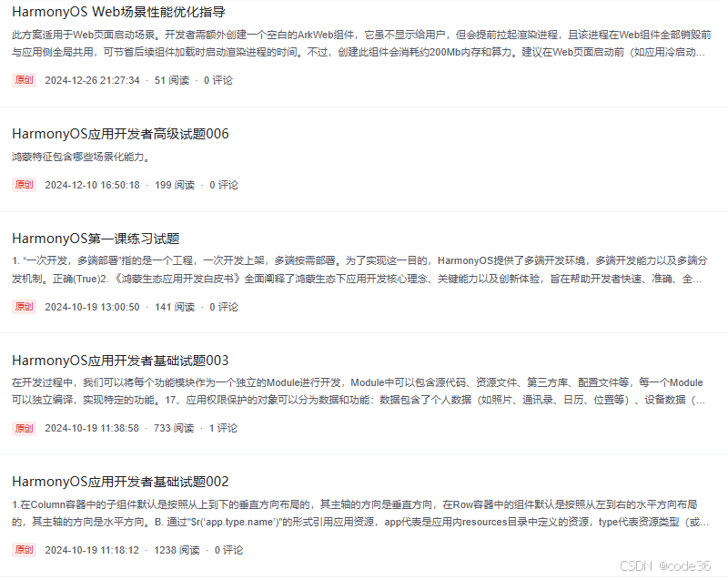Open article HarmonyOS应用开发者高级试题006
The height and width of the screenshot is (580, 728).
click(x=120, y=134)
